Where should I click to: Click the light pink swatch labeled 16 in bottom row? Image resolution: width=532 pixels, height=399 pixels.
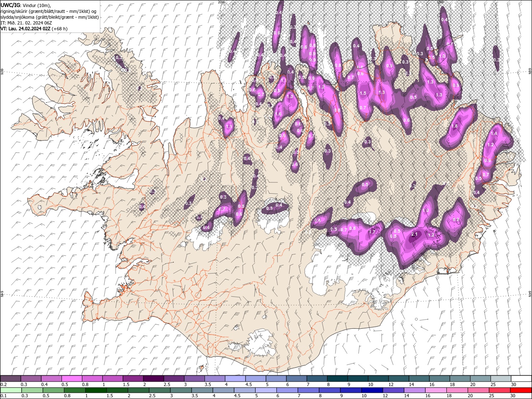click(436, 390)
